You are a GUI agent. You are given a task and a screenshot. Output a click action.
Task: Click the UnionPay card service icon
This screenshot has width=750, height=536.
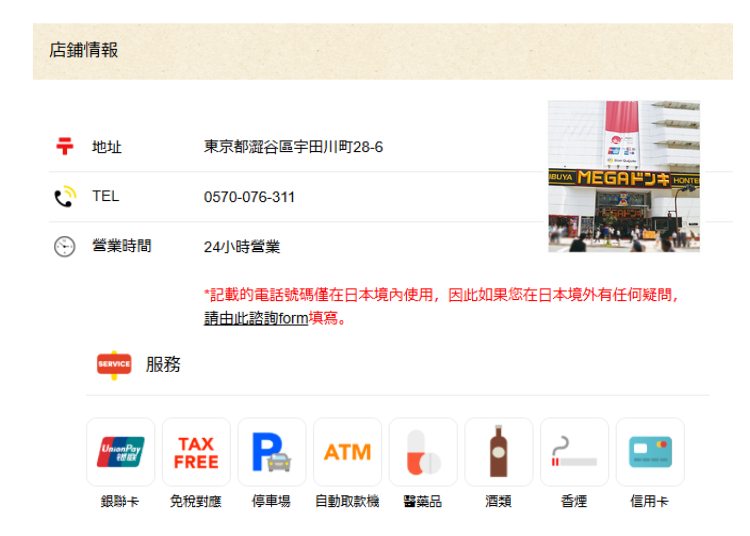[x=121, y=452]
